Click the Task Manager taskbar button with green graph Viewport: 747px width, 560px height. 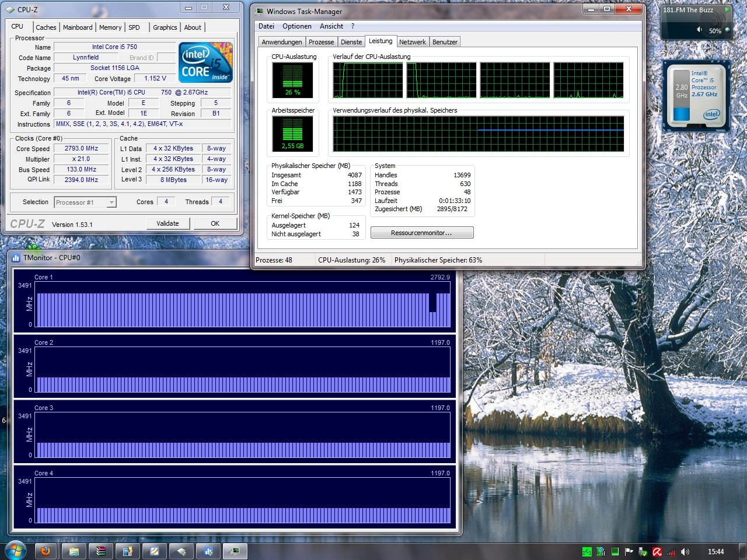point(235,551)
